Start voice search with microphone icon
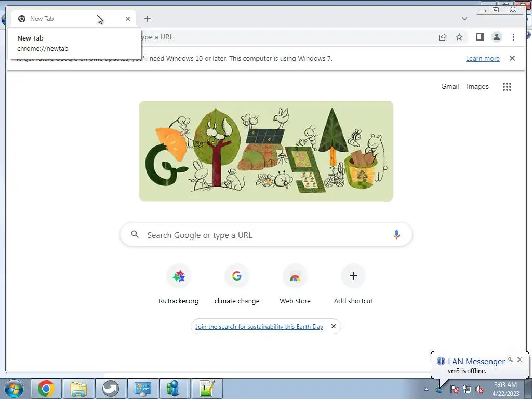Image resolution: width=532 pixels, height=399 pixels. 396,234
